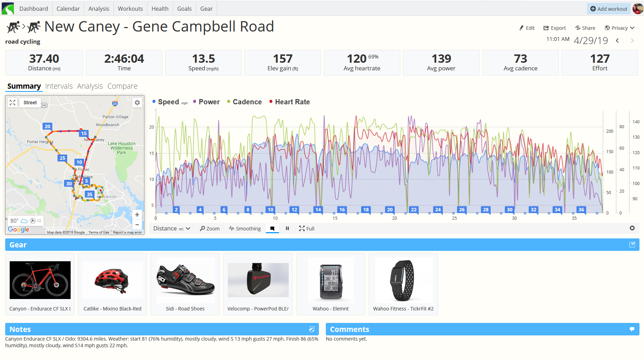Image resolution: width=644 pixels, height=360 pixels.
Task: Click the Add workout button
Action: (x=608, y=9)
